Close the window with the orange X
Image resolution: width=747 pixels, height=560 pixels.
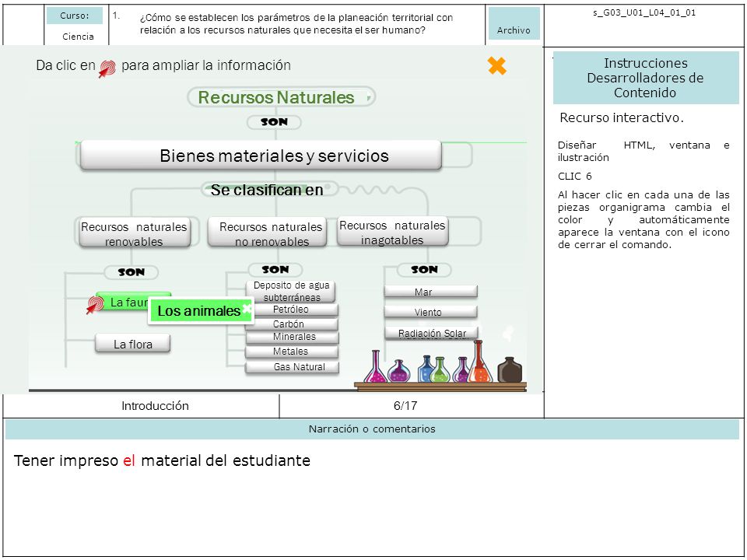point(497,65)
